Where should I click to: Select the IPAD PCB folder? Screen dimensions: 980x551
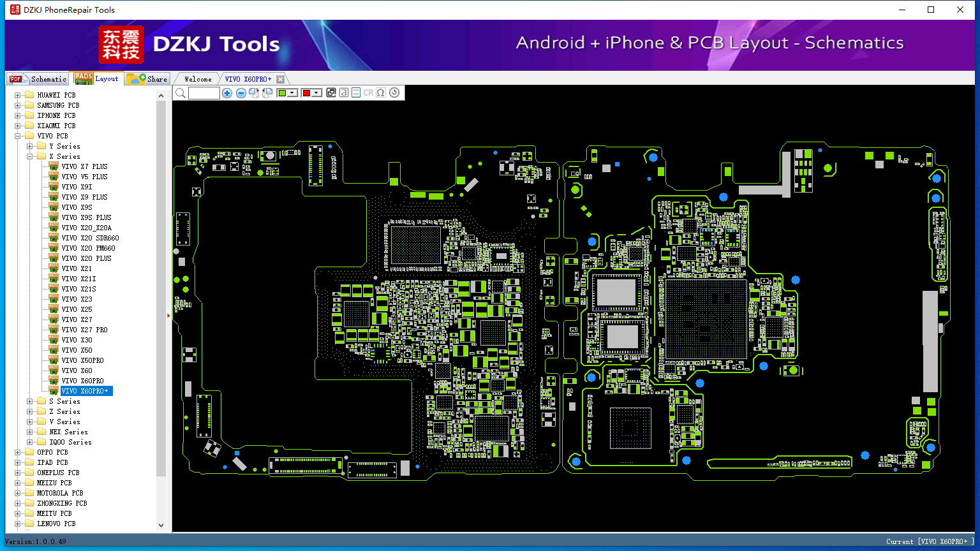tap(52, 462)
